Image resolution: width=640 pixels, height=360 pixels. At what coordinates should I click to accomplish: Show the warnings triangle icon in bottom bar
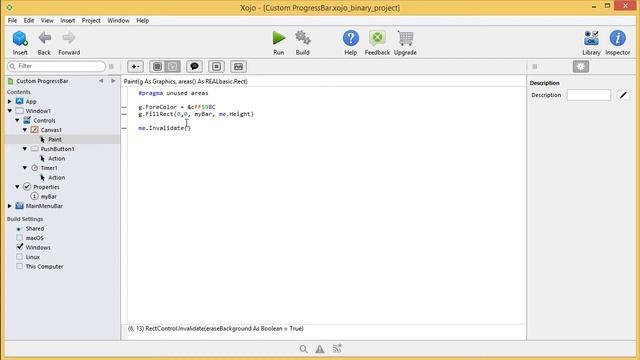coord(320,349)
